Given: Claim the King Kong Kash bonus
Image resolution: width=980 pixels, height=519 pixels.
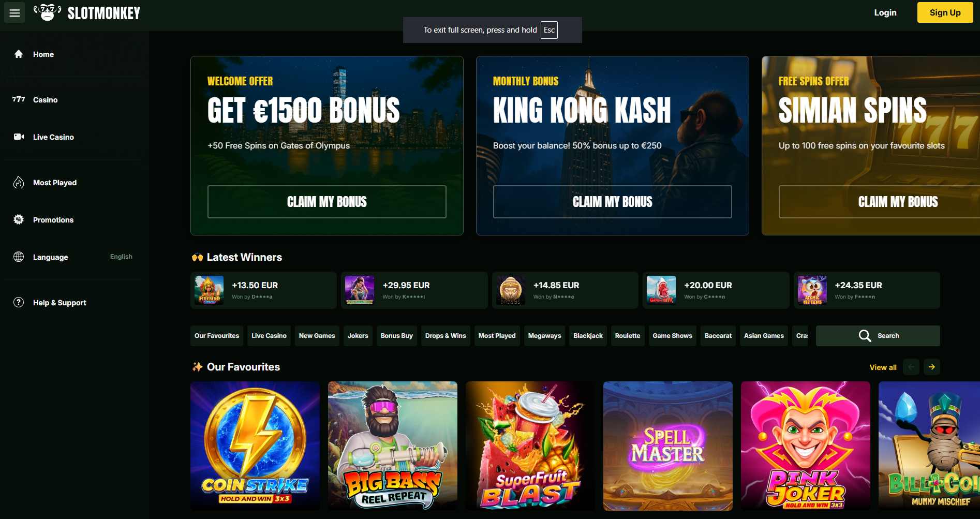Looking at the screenshot, I should [613, 202].
